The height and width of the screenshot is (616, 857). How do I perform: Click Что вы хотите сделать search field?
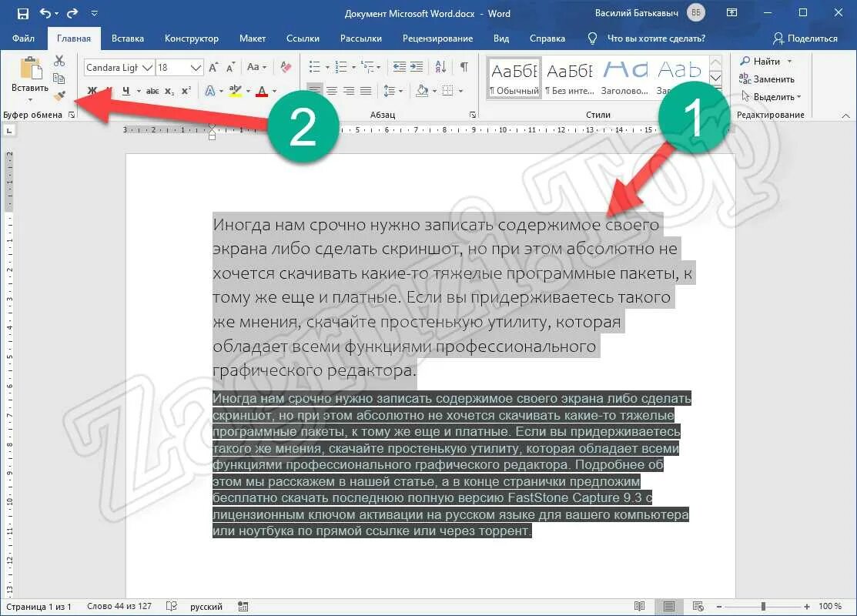point(656,38)
